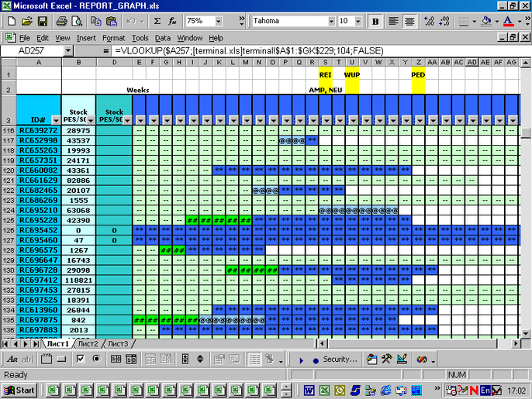Image resolution: width=532 pixels, height=399 pixels.
Task: Click the Open folder icon
Action: pos(27,22)
